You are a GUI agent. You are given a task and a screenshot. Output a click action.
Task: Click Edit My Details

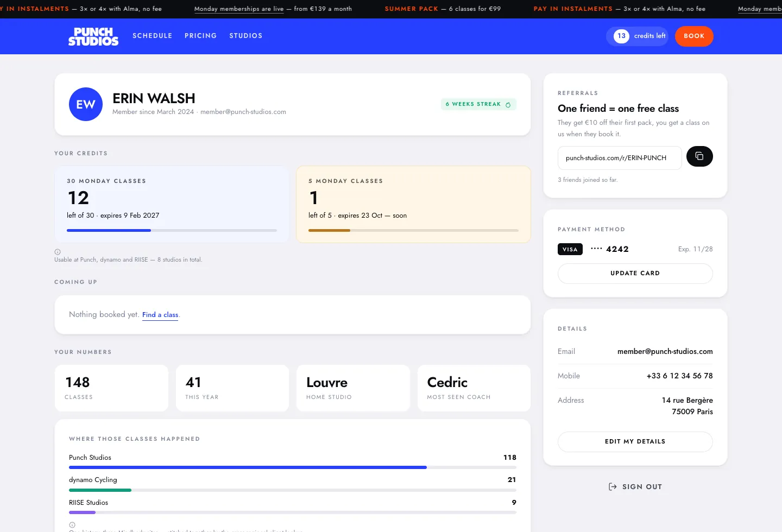pos(635,442)
